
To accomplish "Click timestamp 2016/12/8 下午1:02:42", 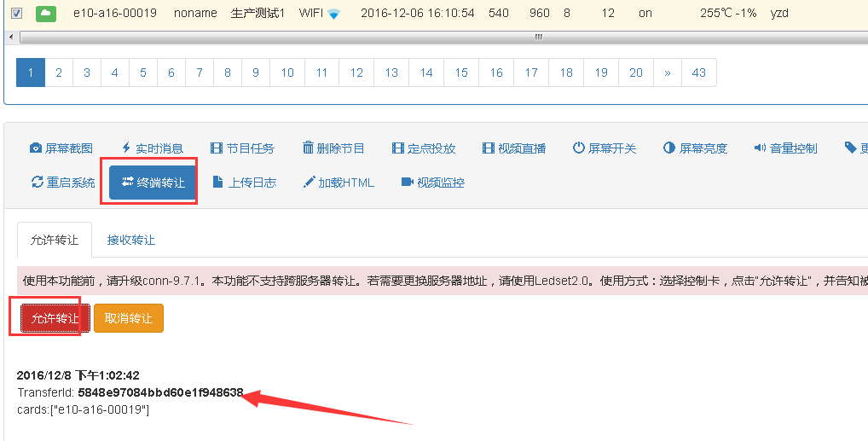I will (78, 375).
